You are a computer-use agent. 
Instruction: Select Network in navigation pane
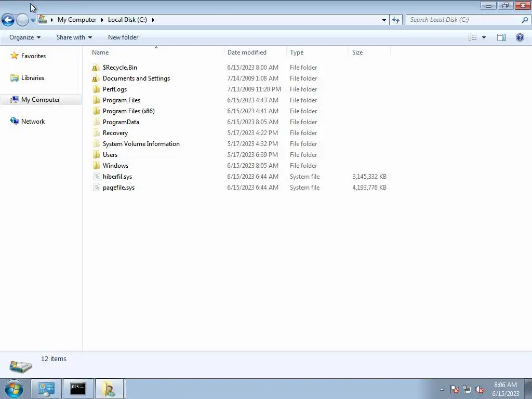33,122
